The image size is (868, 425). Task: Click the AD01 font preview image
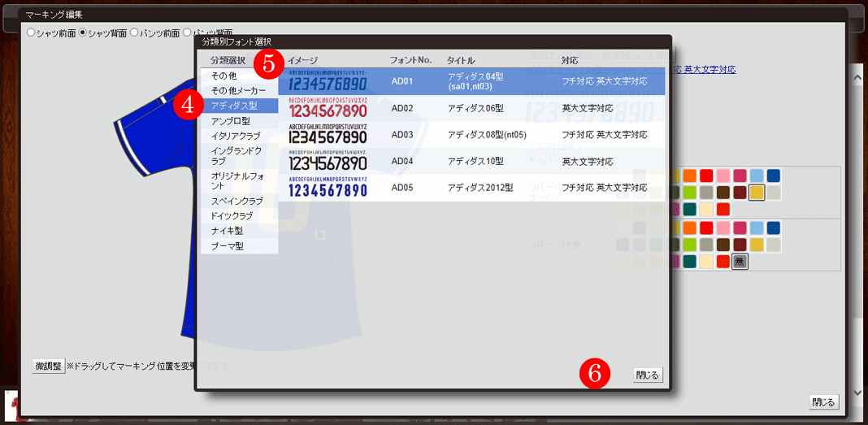tap(328, 80)
